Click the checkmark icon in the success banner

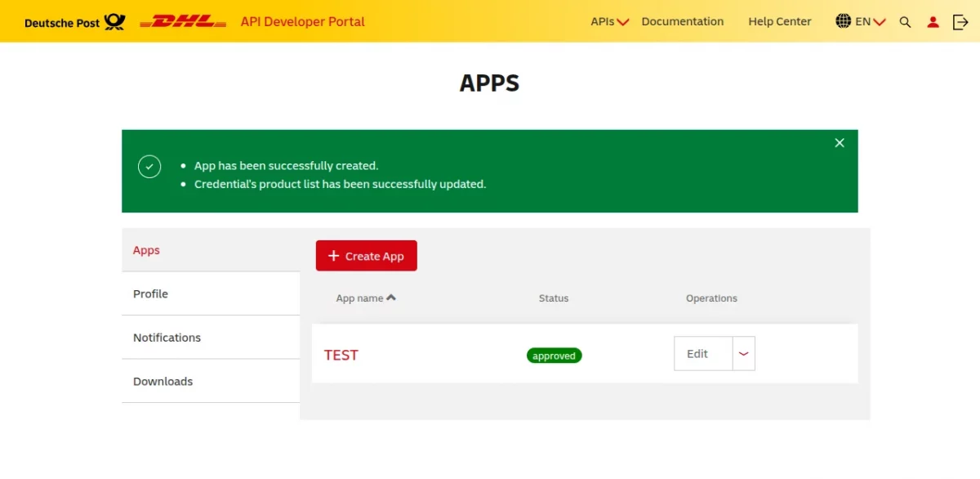coord(149,166)
